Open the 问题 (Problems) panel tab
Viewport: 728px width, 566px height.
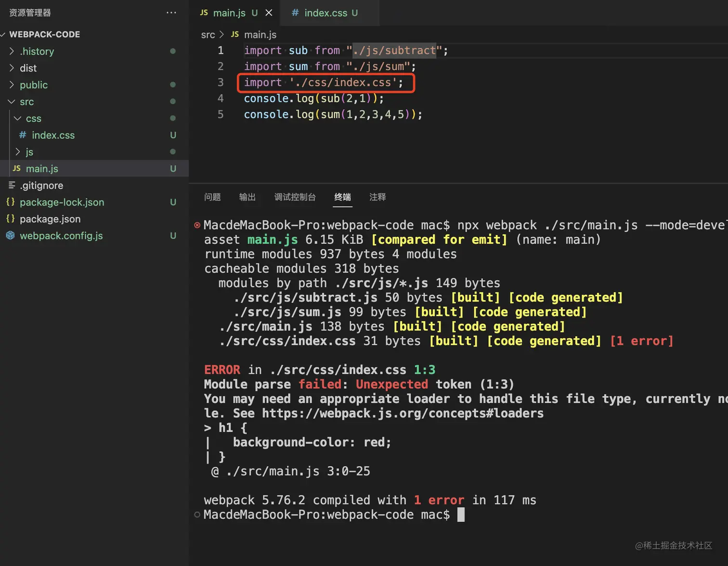[x=212, y=197]
